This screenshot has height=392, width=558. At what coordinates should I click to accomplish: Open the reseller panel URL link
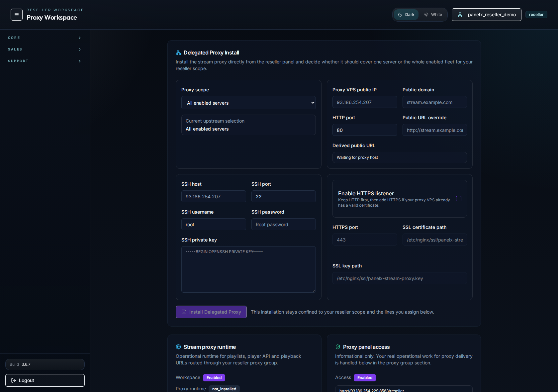tap(371, 390)
